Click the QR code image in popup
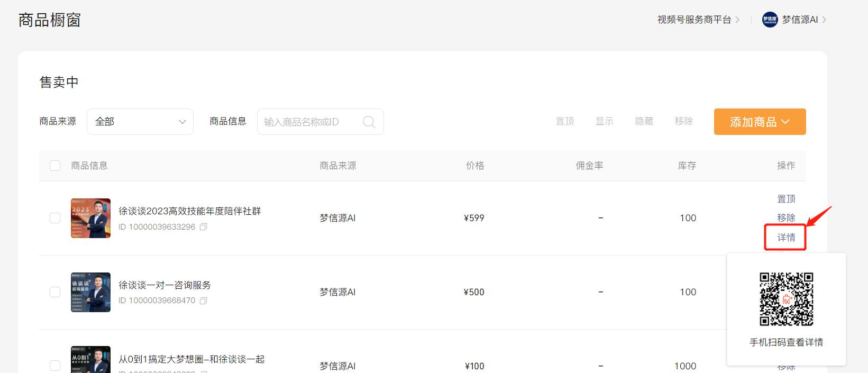 (786, 299)
